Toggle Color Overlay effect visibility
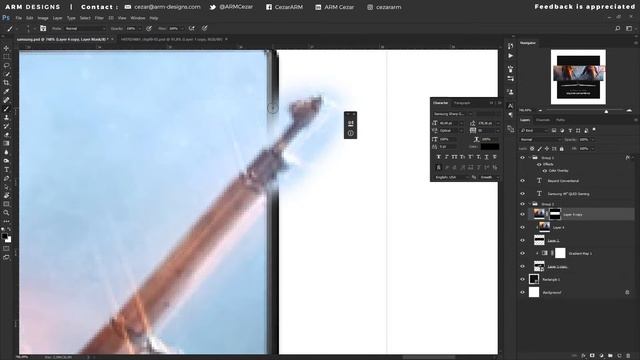The width and height of the screenshot is (640, 360). [x=544, y=171]
